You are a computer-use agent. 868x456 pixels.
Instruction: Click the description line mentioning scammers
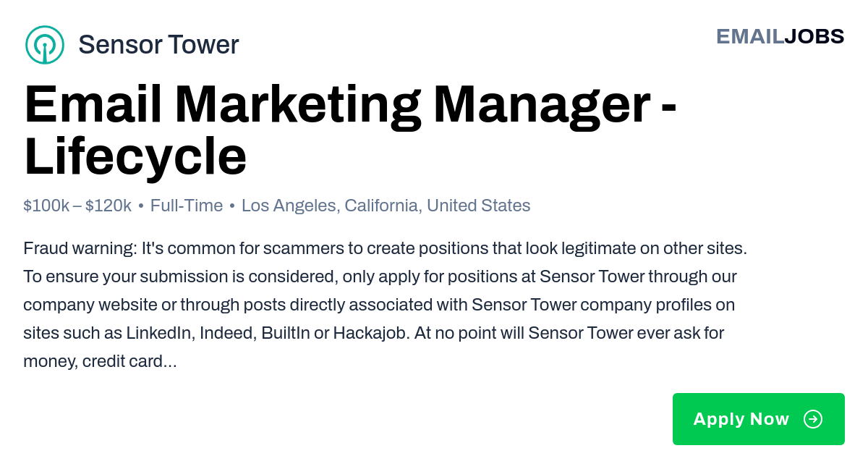(x=385, y=248)
